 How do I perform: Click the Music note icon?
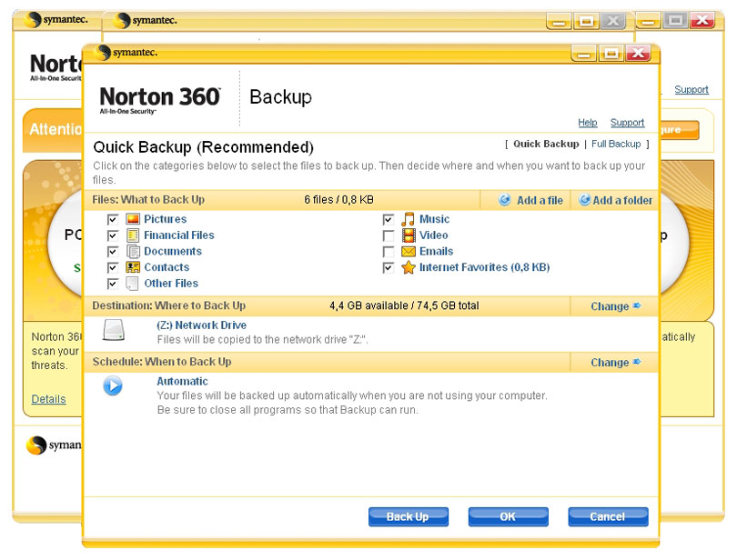(408, 219)
